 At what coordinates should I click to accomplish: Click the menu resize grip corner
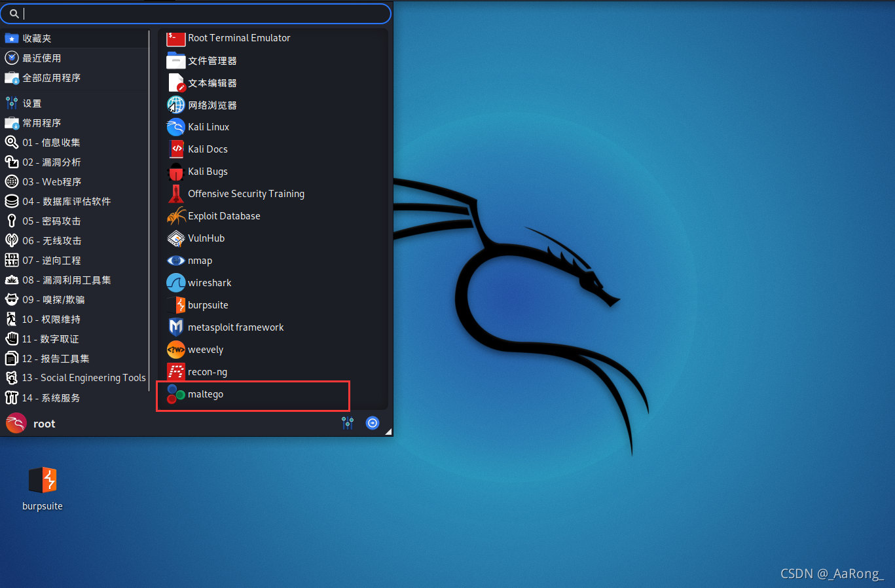[x=388, y=432]
